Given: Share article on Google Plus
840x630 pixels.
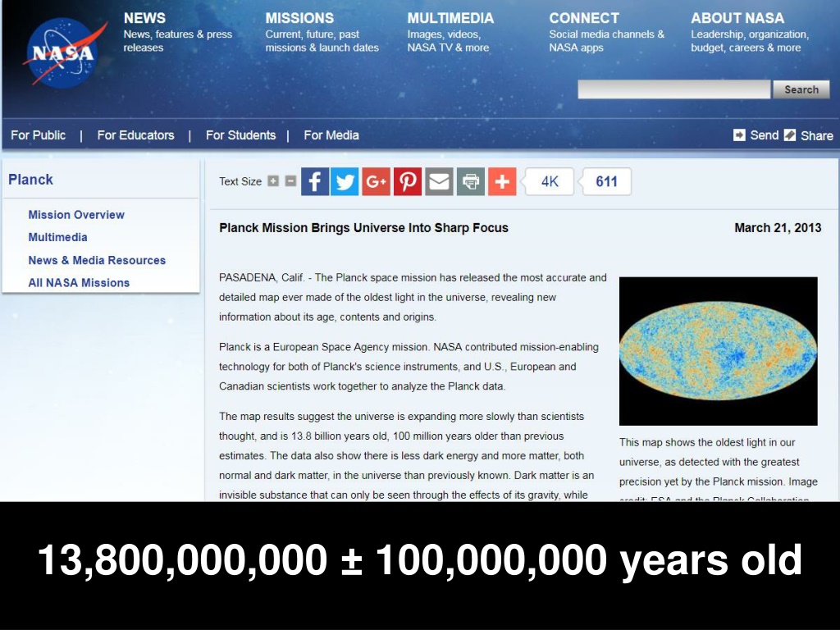Looking at the screenshot, I should [376, 181].
